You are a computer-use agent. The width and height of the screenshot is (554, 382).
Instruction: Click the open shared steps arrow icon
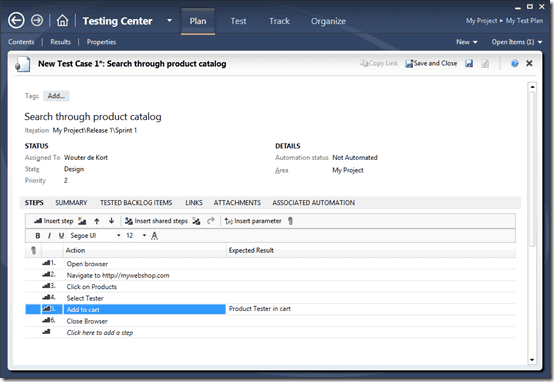tap(211, 221)
